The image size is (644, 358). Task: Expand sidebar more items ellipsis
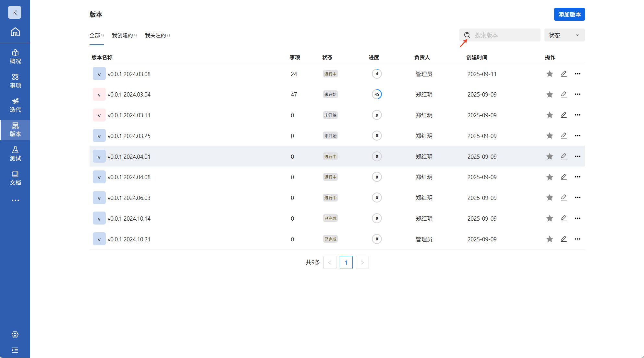click(15, 201)
